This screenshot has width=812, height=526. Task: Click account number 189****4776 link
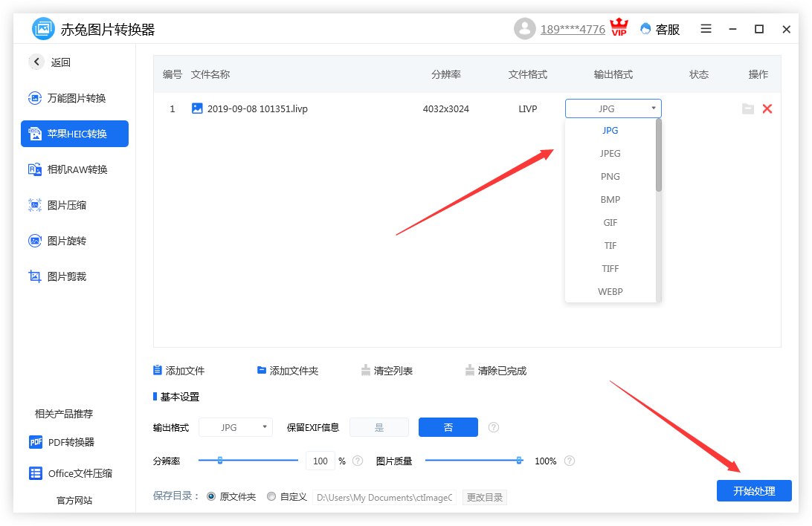[x=573, y=30]
